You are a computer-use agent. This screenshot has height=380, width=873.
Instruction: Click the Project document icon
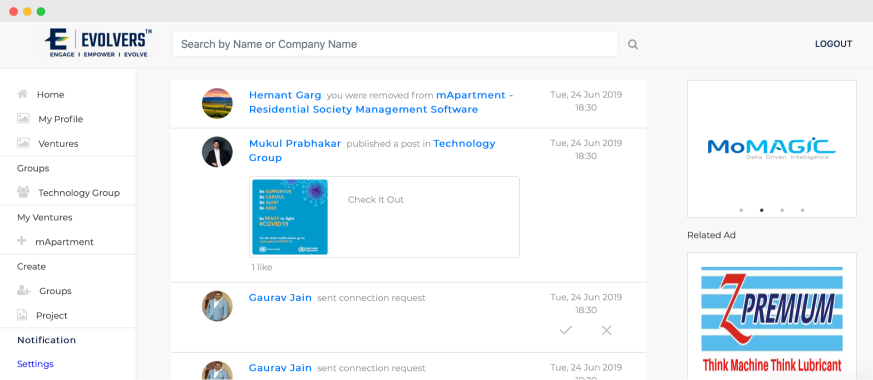22,315
